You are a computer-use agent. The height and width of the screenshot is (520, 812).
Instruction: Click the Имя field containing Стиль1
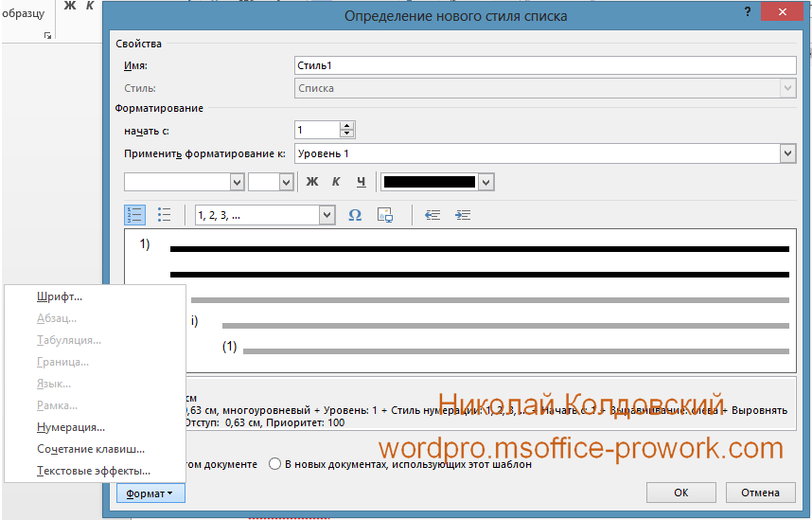tap(545, 65)
